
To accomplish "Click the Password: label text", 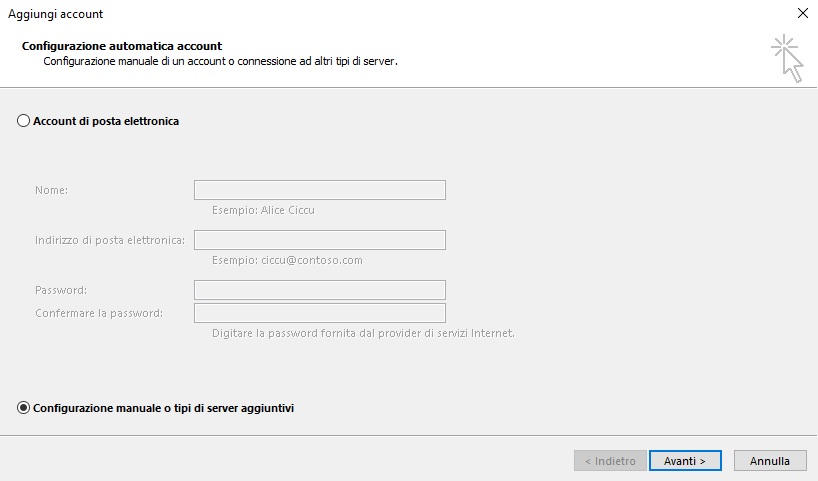I will click(61, 290).
